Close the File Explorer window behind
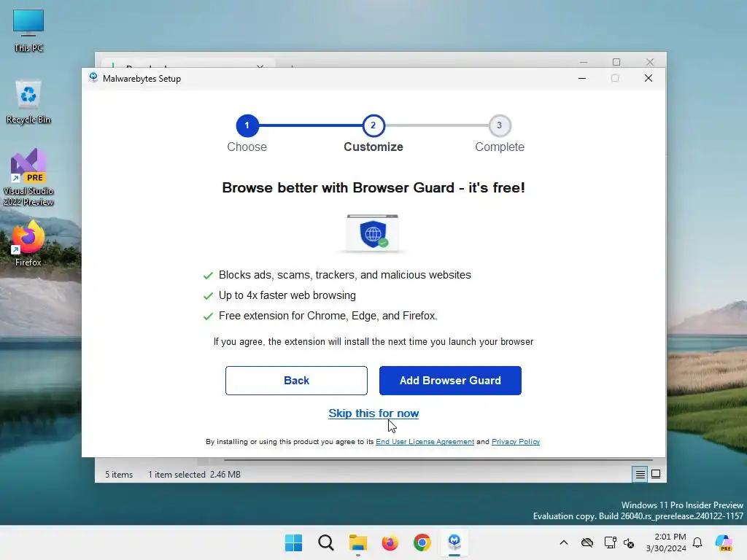 [650, 61]
